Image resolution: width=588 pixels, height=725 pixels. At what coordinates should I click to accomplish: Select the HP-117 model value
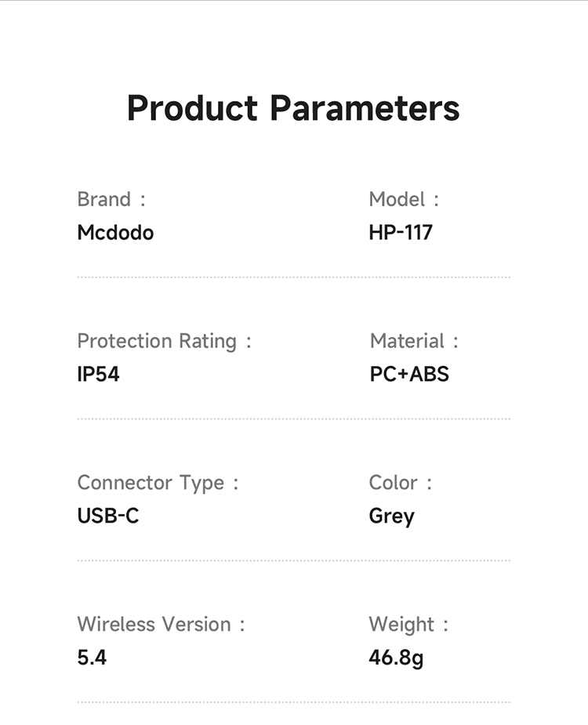pyautogui.click(x=400, y=233)
